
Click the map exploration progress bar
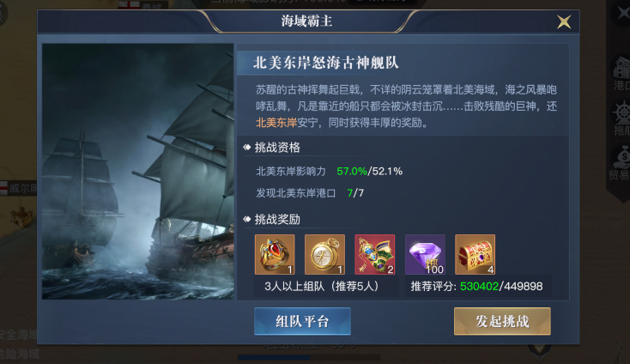click(309, 357)
